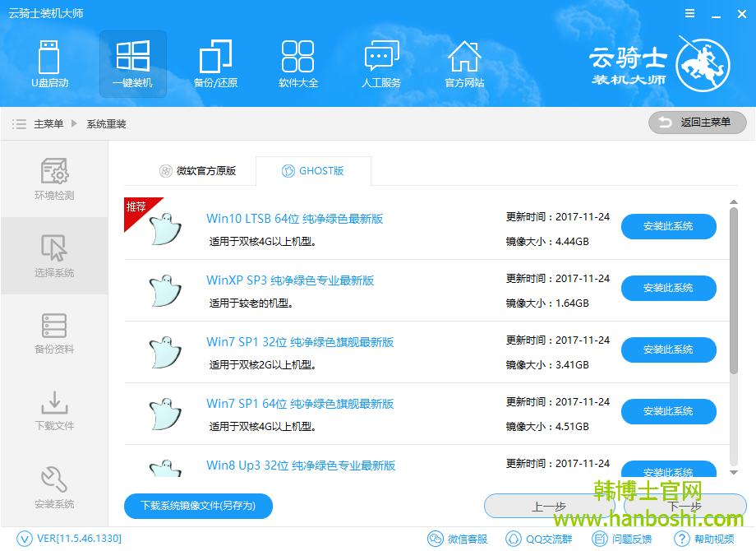Return via the 返回主菜单 button
The width and height of the screenshot is (756, 551).
[x=696, y=123]
